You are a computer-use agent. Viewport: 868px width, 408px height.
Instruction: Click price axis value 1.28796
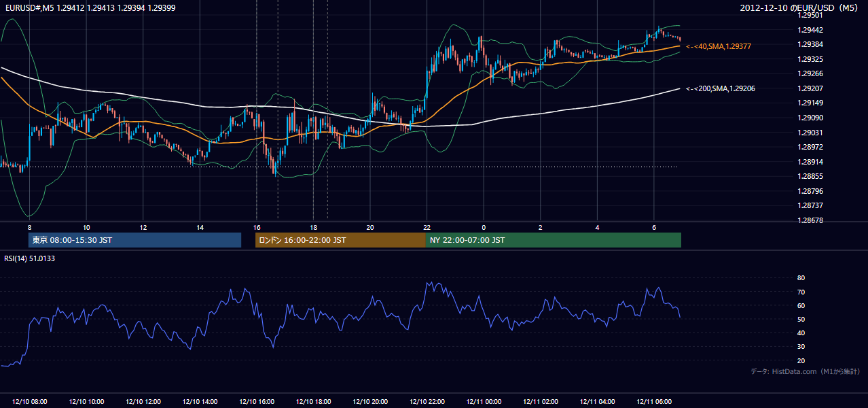[x=810, y=191]
